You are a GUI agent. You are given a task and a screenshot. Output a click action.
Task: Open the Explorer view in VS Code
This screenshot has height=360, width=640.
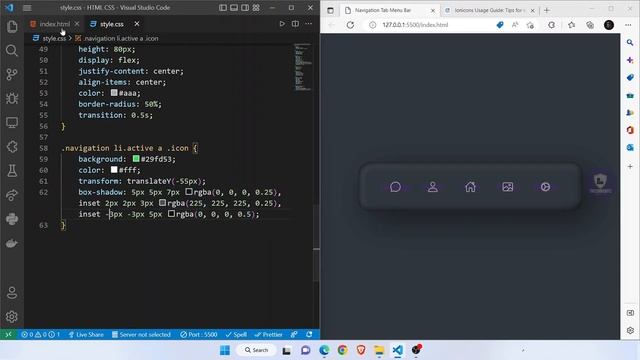coord(12,27)
